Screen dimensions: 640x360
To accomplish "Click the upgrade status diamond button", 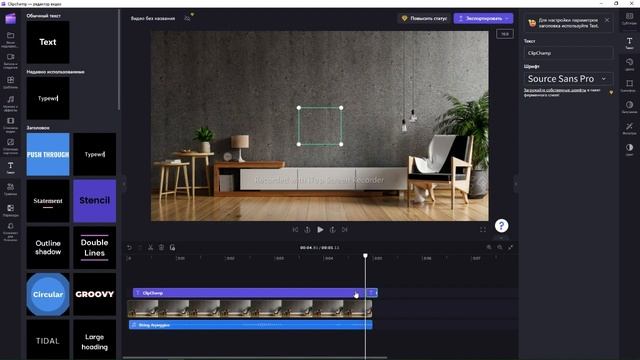I will click(424, 18).
